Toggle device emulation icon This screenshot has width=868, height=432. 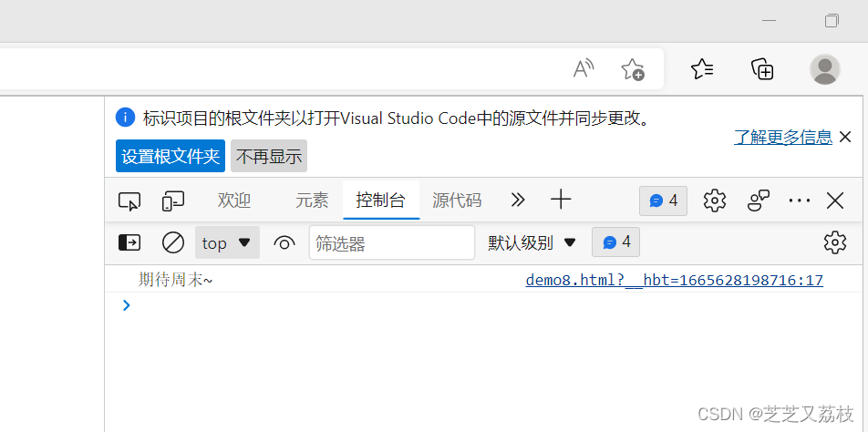(172, 201)
